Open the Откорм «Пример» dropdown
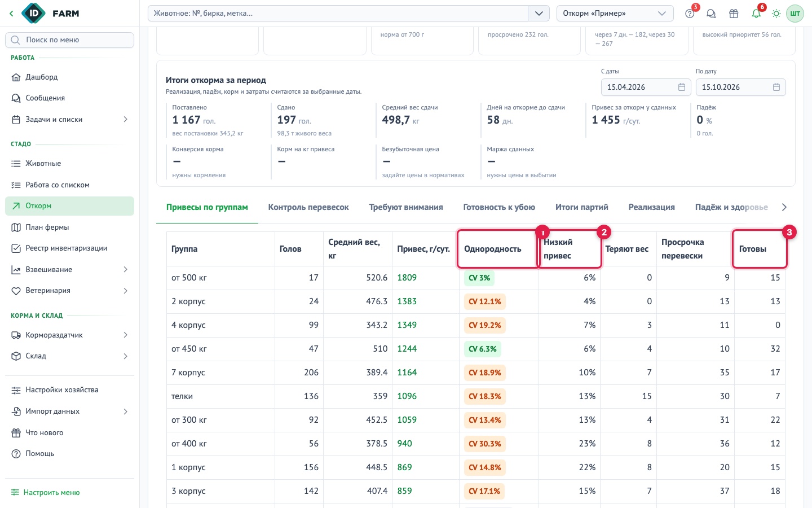 [615, 14]
